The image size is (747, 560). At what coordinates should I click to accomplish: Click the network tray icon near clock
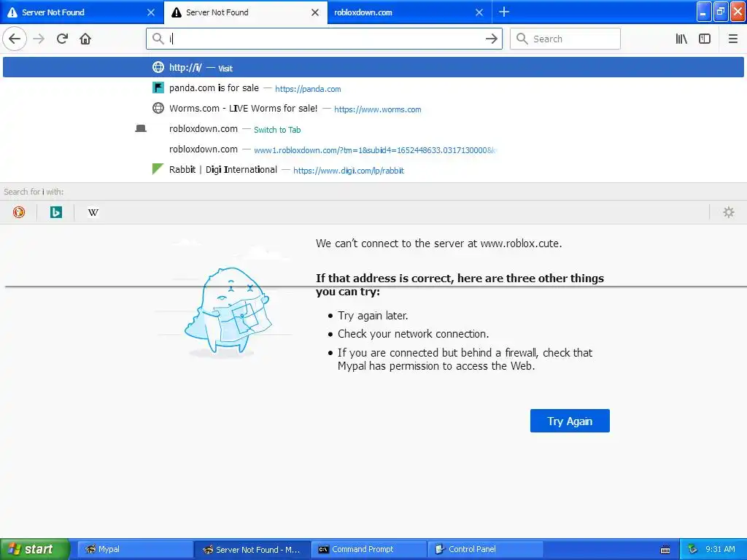693,549
